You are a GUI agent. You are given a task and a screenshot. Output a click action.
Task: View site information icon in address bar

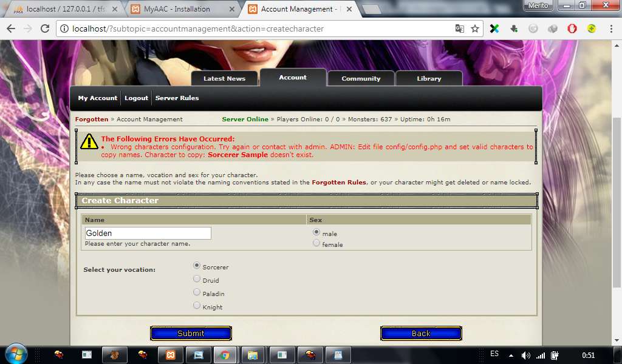[64, 29]
